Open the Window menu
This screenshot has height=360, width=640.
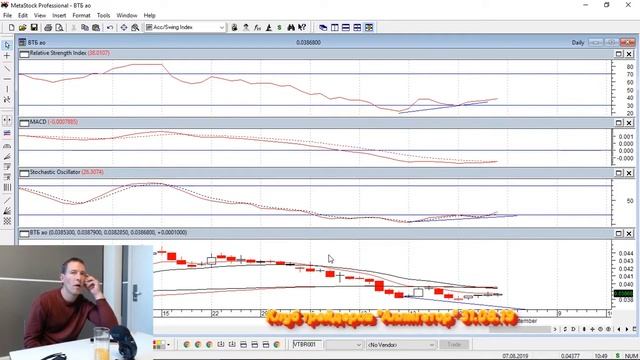127,15
